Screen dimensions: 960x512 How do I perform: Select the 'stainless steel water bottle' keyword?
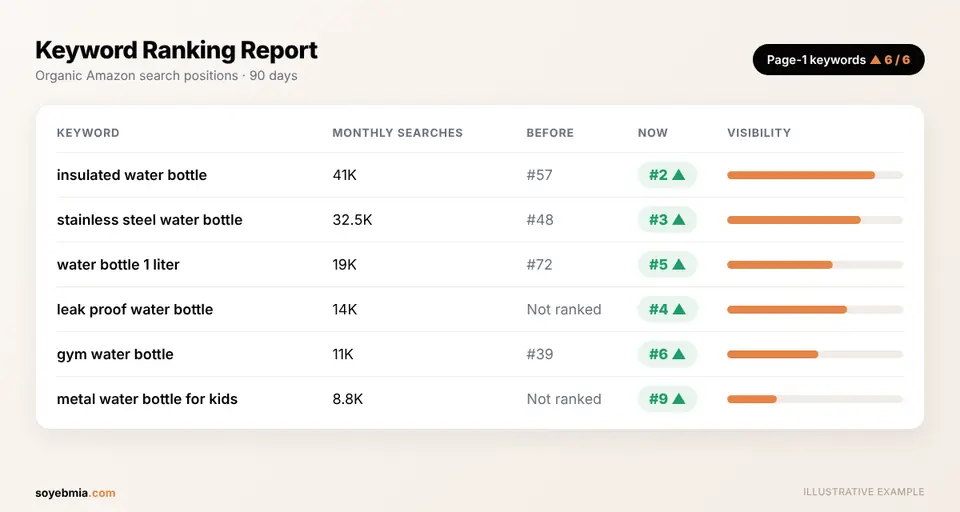[149, 220]
